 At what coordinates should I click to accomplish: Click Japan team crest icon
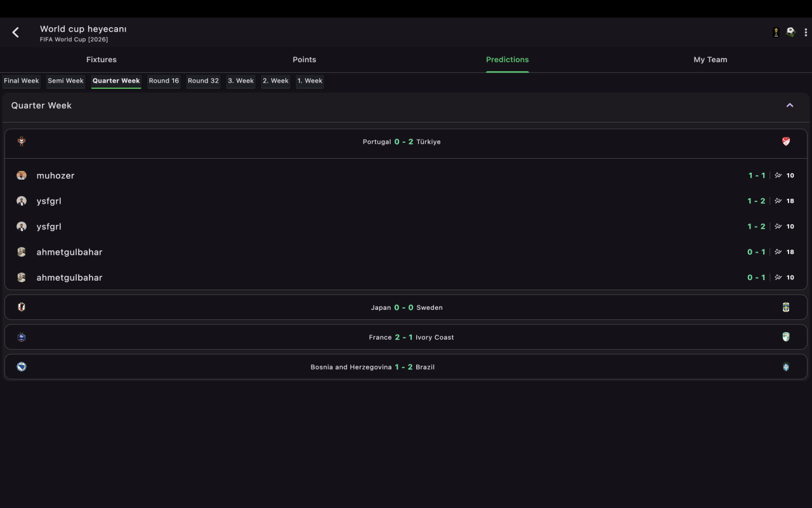pos(22,307)
